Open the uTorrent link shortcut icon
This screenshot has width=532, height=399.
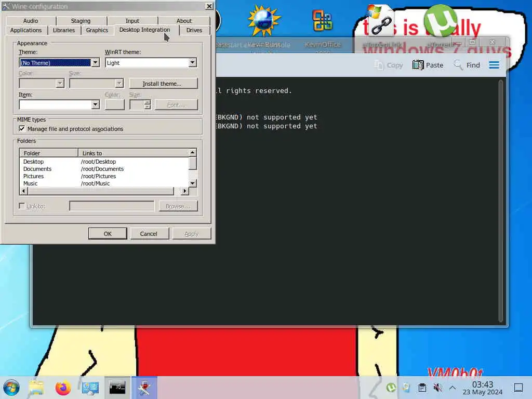(380, 21)
